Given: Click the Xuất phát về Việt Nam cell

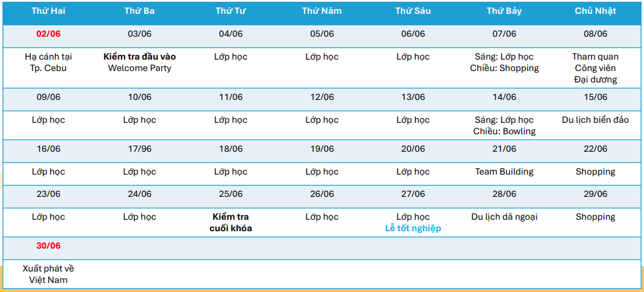Looking at the screenshot, I should 48,274.
